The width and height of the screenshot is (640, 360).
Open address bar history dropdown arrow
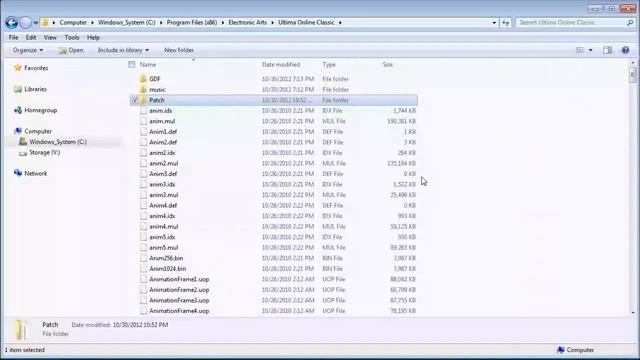(494, 23)
